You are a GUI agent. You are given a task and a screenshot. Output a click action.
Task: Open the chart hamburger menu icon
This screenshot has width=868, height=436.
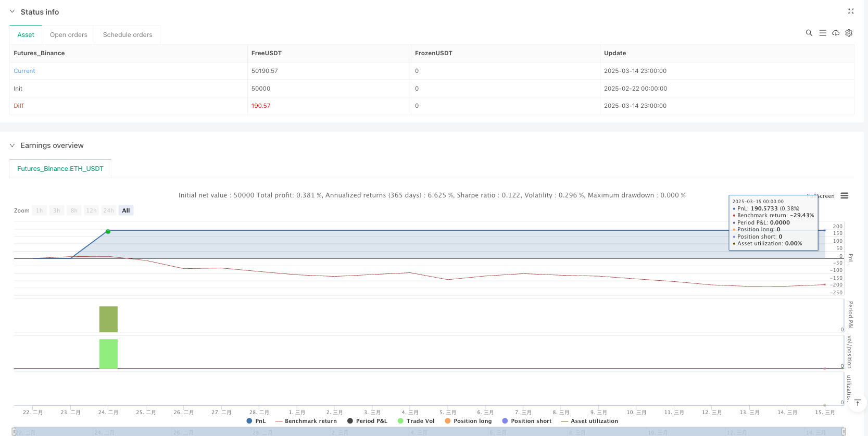click(x=845, y=196)
